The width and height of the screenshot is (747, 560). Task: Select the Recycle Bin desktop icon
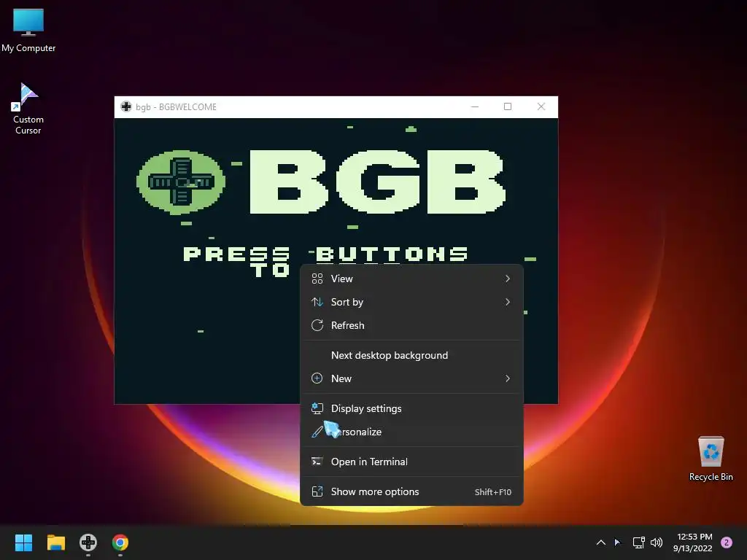click(x=711, y=459)
